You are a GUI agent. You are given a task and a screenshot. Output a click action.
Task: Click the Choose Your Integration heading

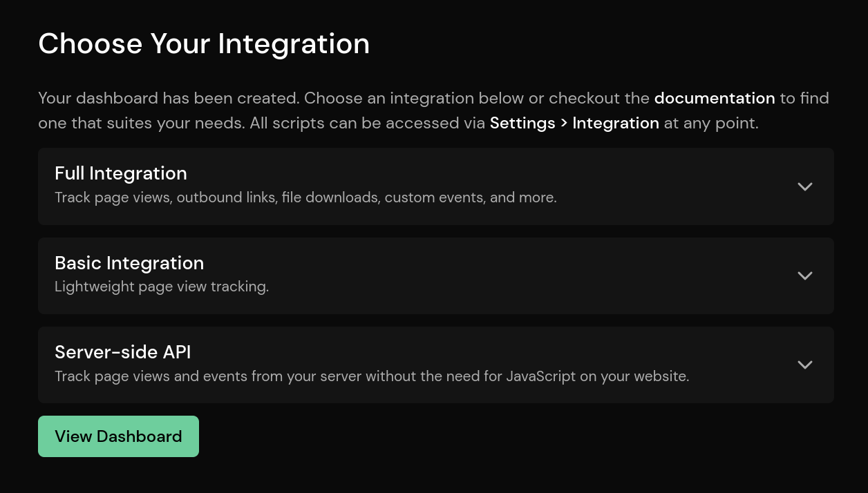[204, 43]
